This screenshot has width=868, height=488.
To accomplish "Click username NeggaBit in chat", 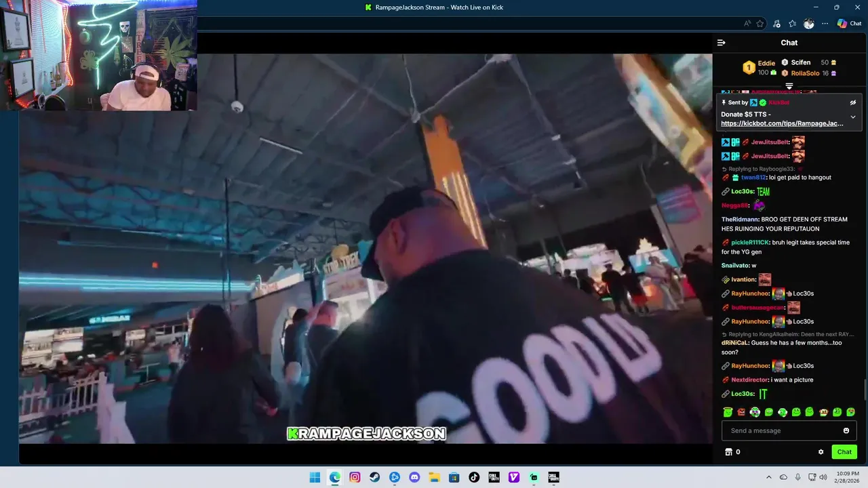I will point(735,205).
